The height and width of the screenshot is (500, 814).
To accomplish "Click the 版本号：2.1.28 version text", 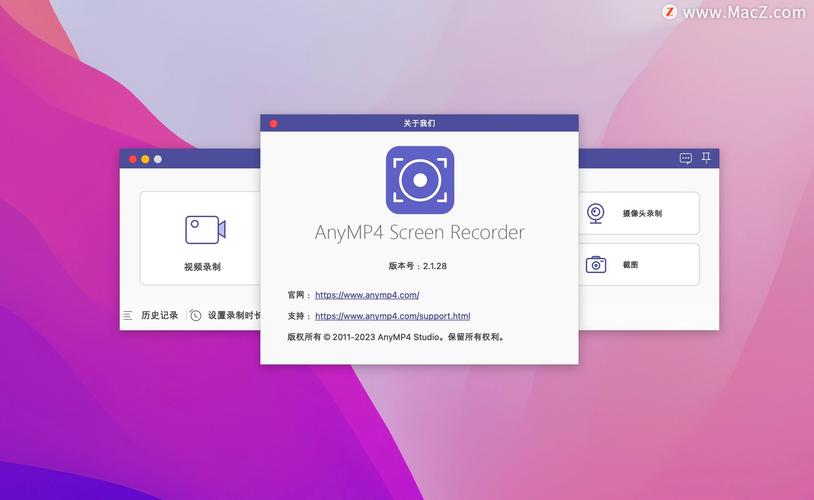I will point(418,266).
